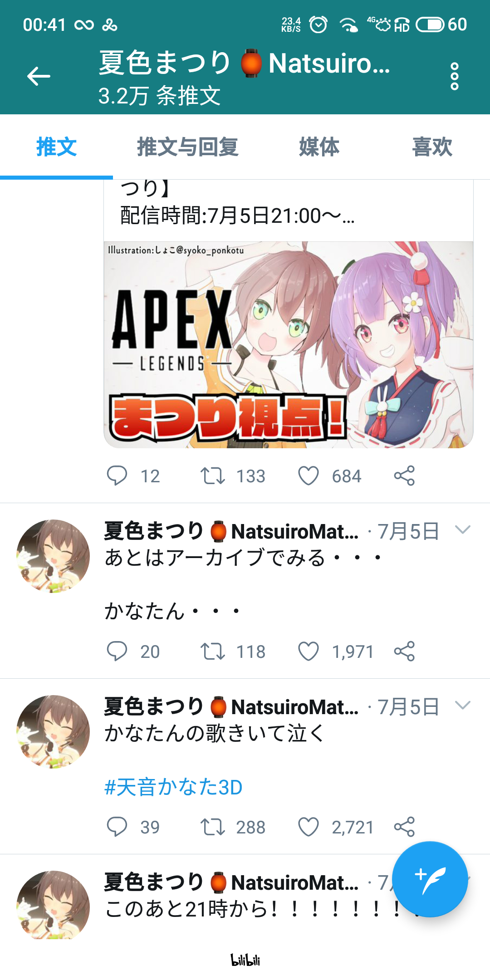Open the #天音かなた3D hashtag link
The height and width of the screenshot is (980, 490).
173,787
